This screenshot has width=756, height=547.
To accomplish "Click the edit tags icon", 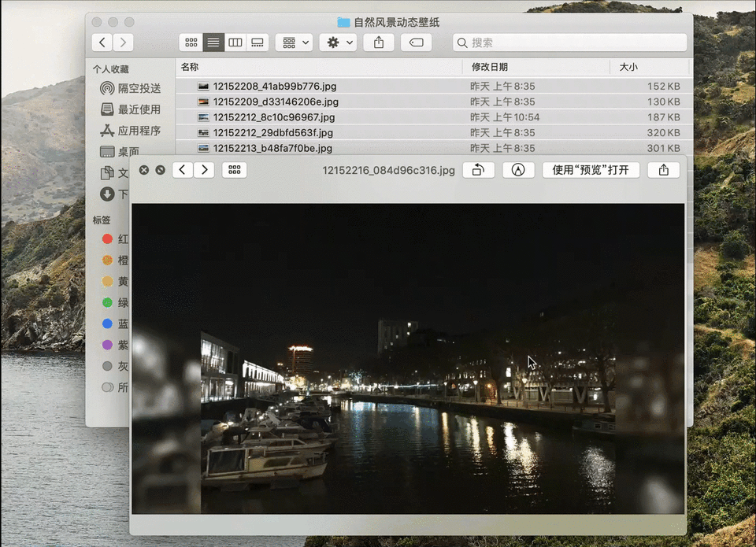I will [x=416, y=43].
